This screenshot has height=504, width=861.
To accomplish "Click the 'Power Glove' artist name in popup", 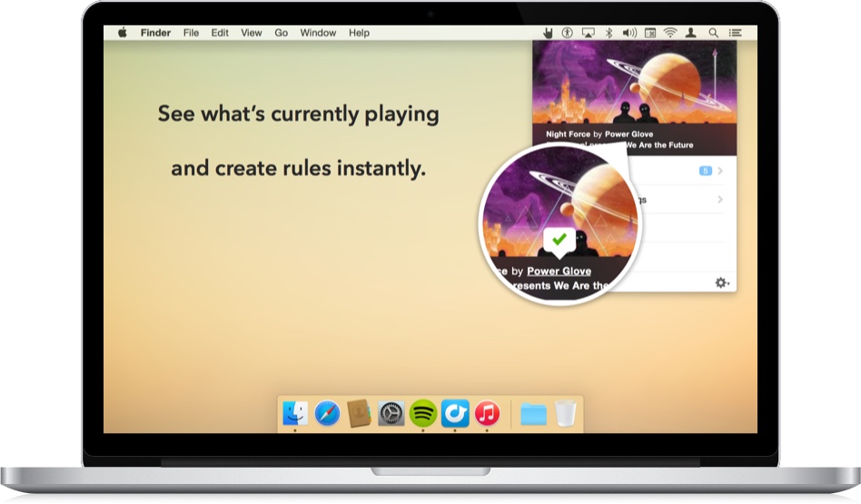I will (628, 134).
